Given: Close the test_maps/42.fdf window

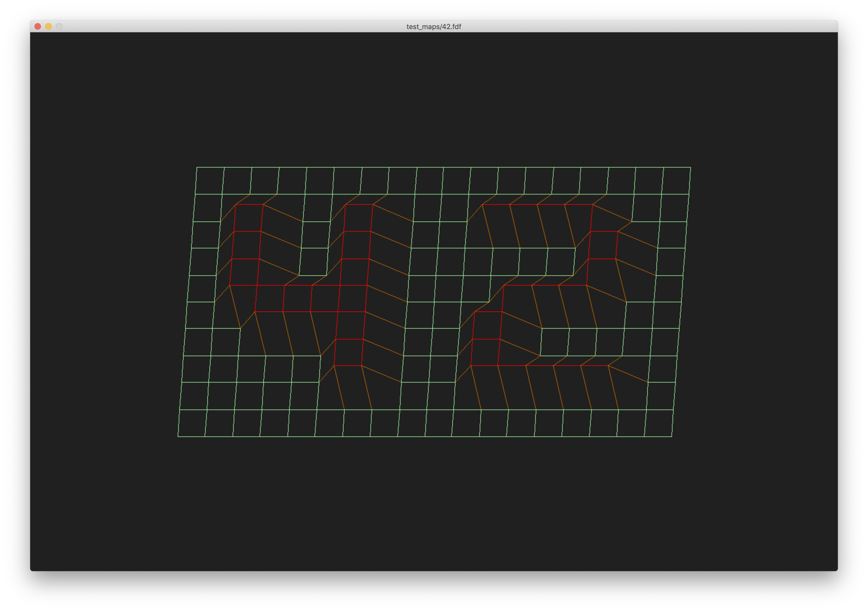Looking at the screenshot, I should coord(37,26).
